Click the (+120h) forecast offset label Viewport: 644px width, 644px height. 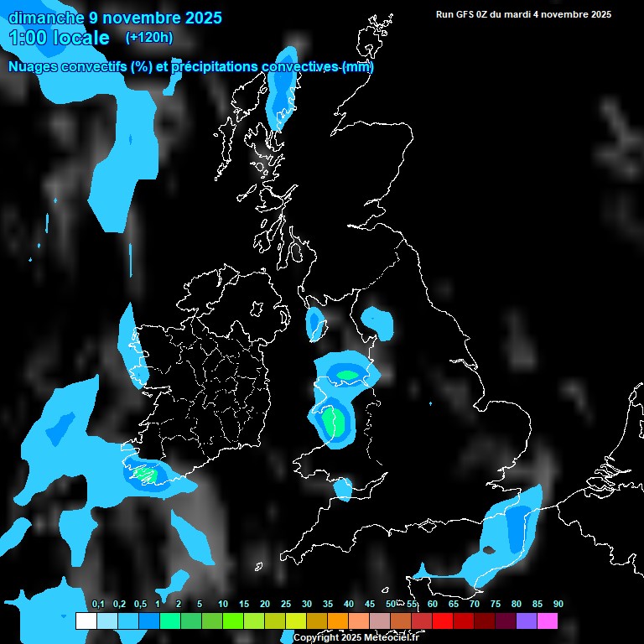148,38
